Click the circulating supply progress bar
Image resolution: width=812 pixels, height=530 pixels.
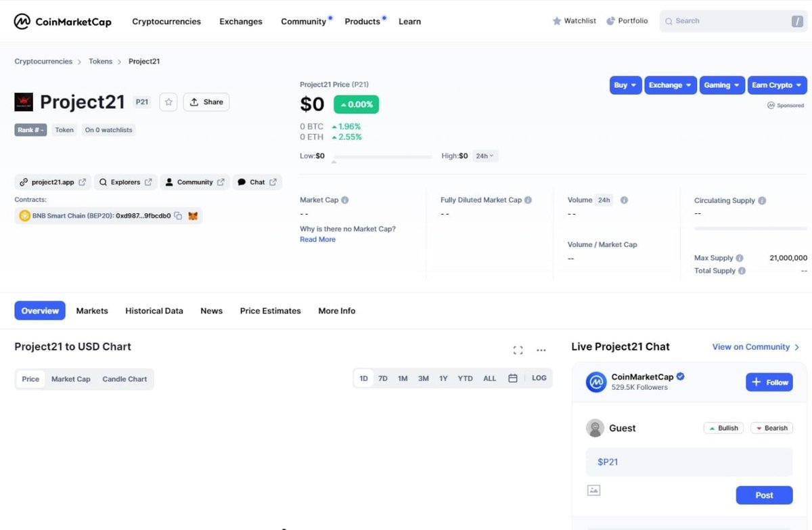(750, 229)
